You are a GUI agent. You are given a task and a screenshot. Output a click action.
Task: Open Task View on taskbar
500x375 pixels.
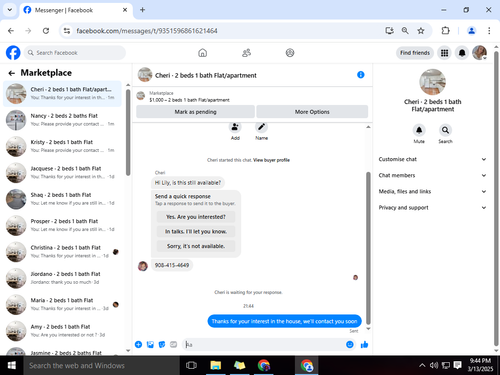click(191, 365)
